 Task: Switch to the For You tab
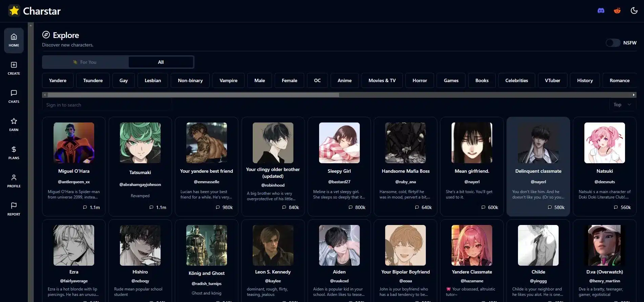pos(85,62)
